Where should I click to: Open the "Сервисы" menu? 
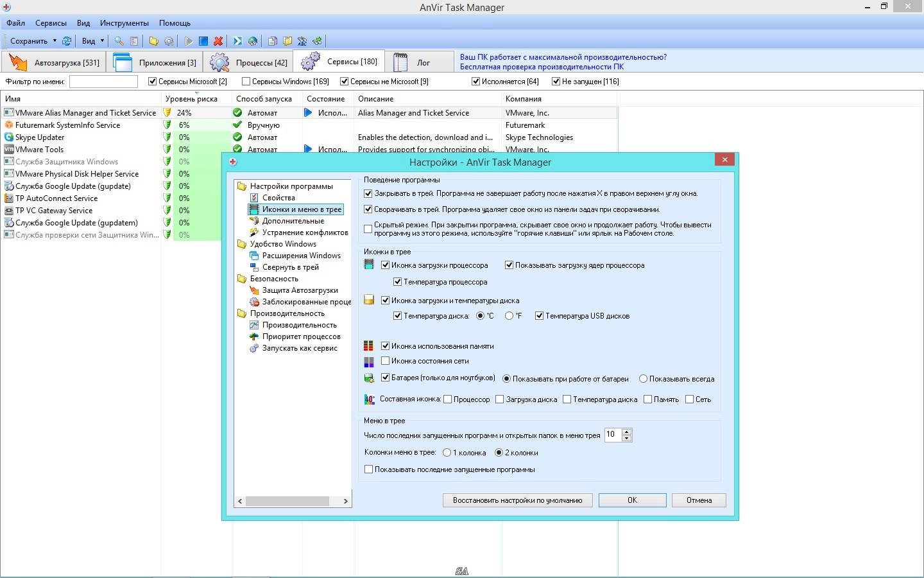point(51,22)
